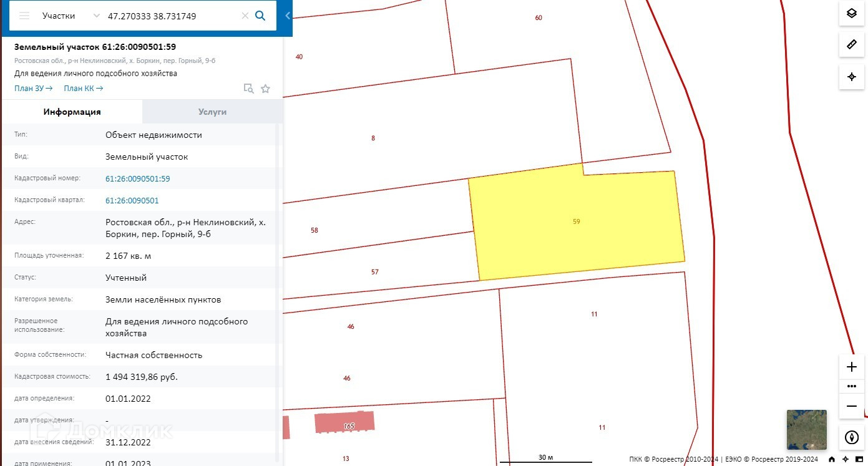Click status value Учтенный
The image size is (868, 466).
pyautogui.click(x=126, y=278)
